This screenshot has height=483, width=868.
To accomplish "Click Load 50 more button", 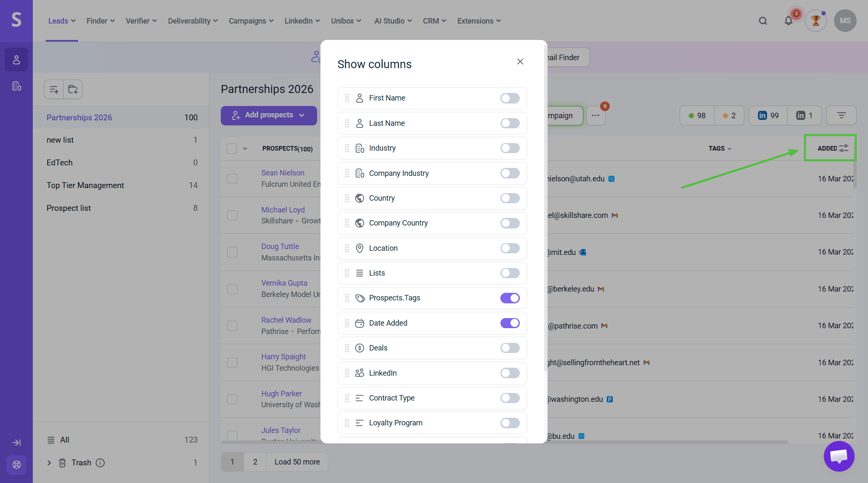I will pyautogui.click(x=297, y=462).
